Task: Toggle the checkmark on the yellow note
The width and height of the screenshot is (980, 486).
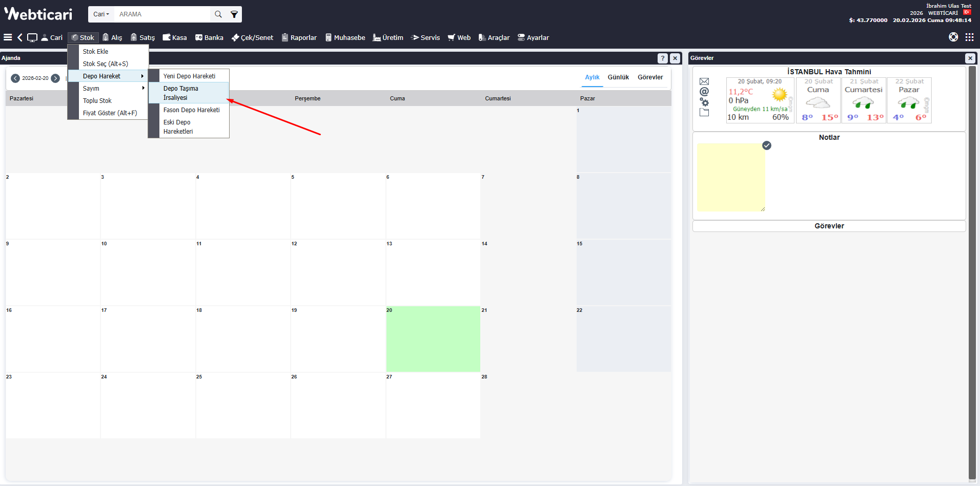Action: click(767, 145)
